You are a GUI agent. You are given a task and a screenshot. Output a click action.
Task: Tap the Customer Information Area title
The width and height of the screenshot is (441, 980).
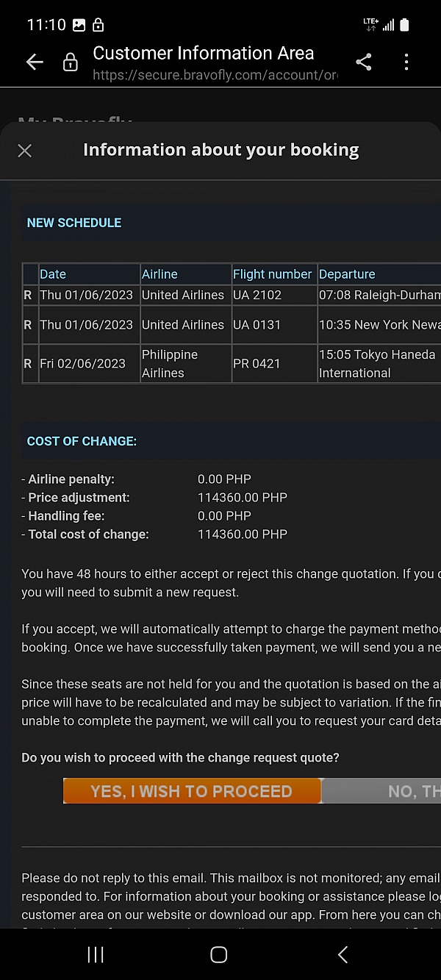pos(204,53)
